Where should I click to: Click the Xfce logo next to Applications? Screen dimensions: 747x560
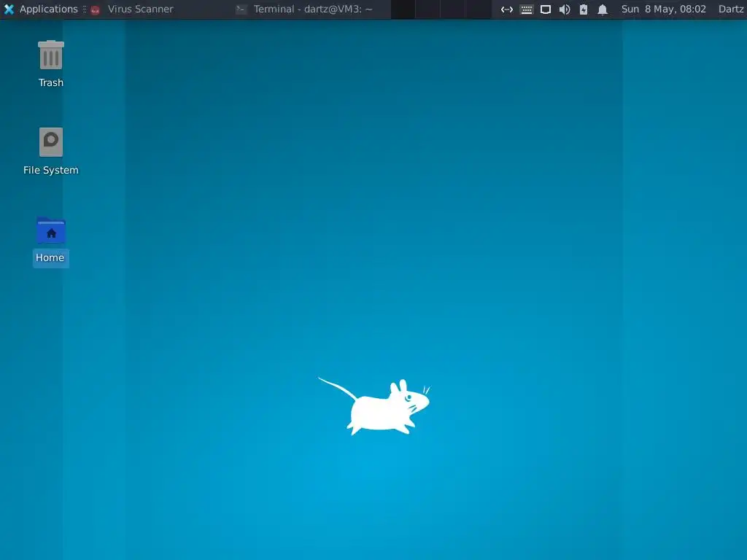click(x=9, y=9)
